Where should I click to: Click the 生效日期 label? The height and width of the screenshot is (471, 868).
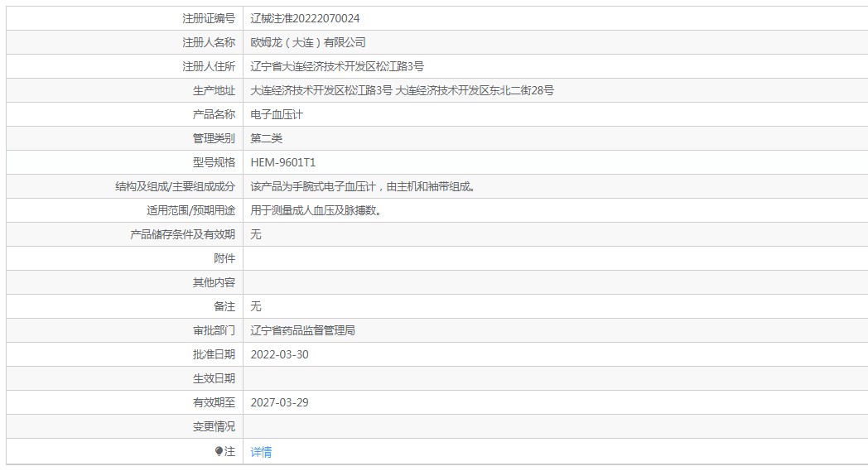(214, 378)
